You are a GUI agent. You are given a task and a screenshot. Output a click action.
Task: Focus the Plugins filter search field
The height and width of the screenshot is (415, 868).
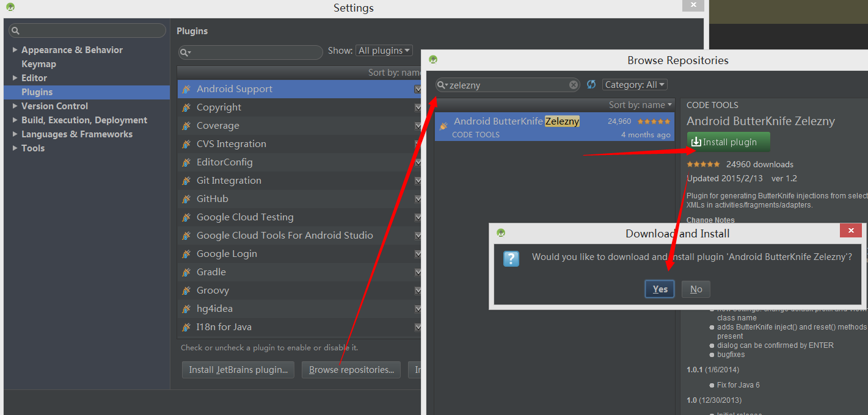click(250, 52)
